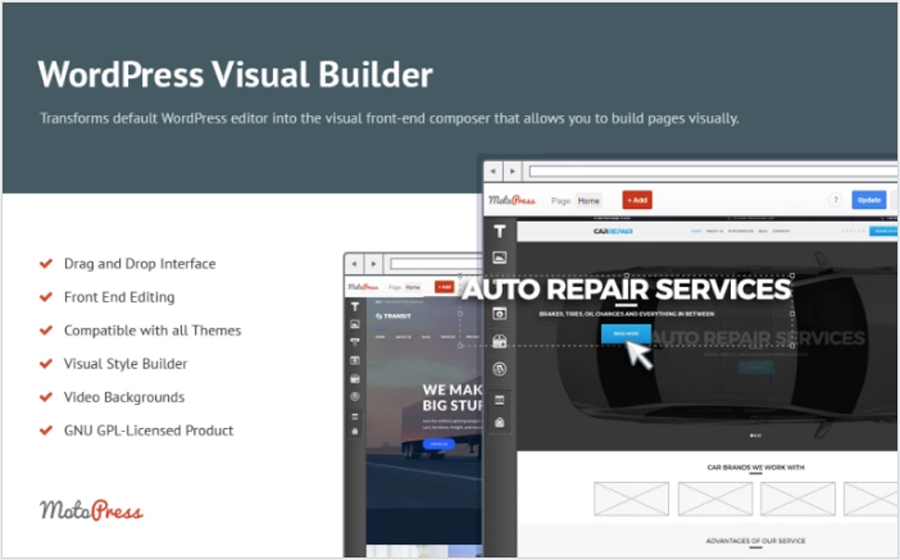Viewport: 900px width, 560px height.
Task: Open the question mark help icon
Action: click(835, 200)
